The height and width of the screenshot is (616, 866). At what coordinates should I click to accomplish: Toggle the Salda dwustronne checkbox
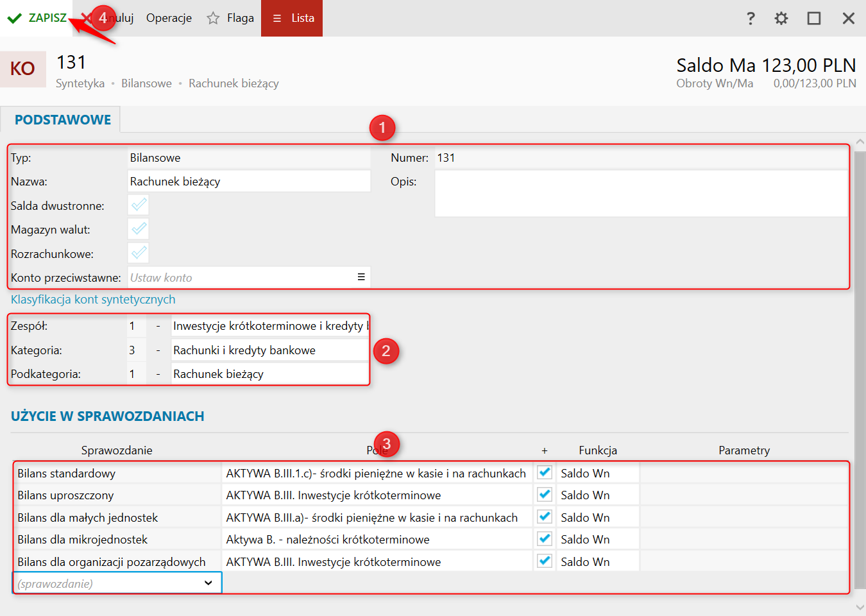[x=139, y=205]
